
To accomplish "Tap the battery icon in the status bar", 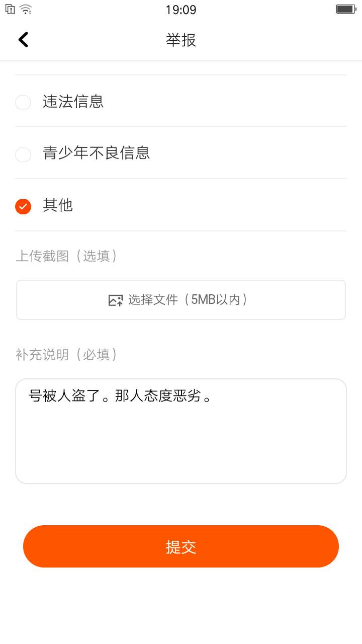I will pos(346,9).
